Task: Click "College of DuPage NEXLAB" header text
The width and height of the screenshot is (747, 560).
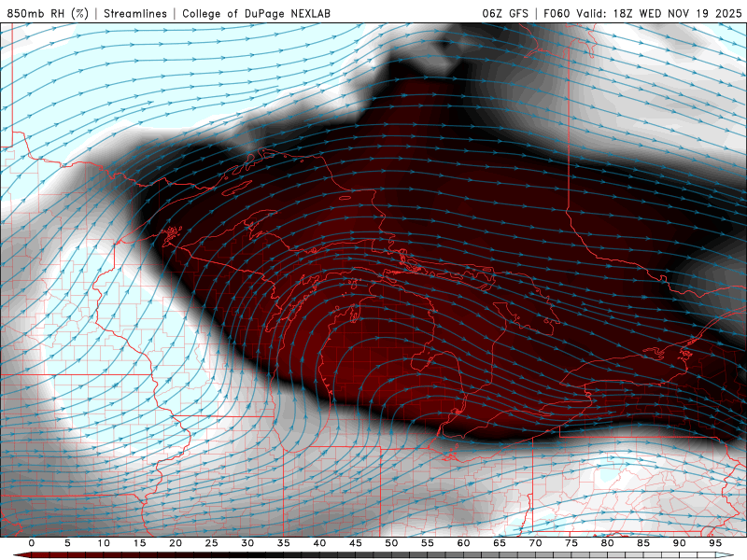Action: [256, 13]
